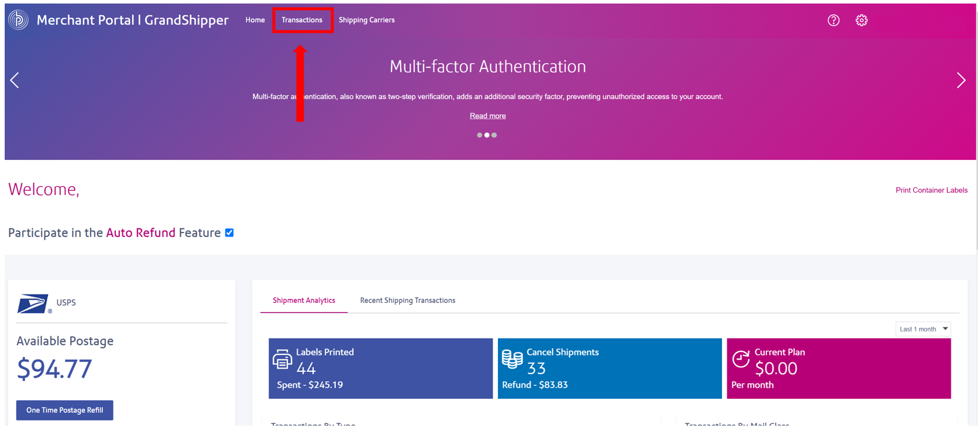Open the Transactions menu item

click(302, 20)
